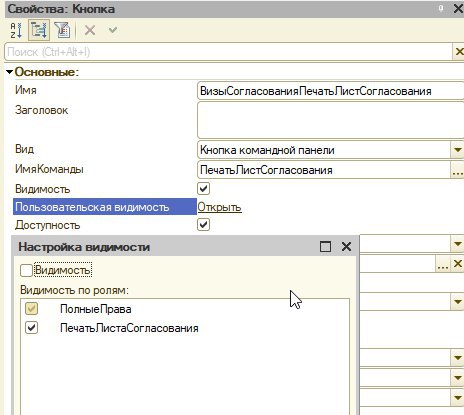
Task: Toggle the ПечатьЛистаСогласования role checkbox
Action: point(32,328)
